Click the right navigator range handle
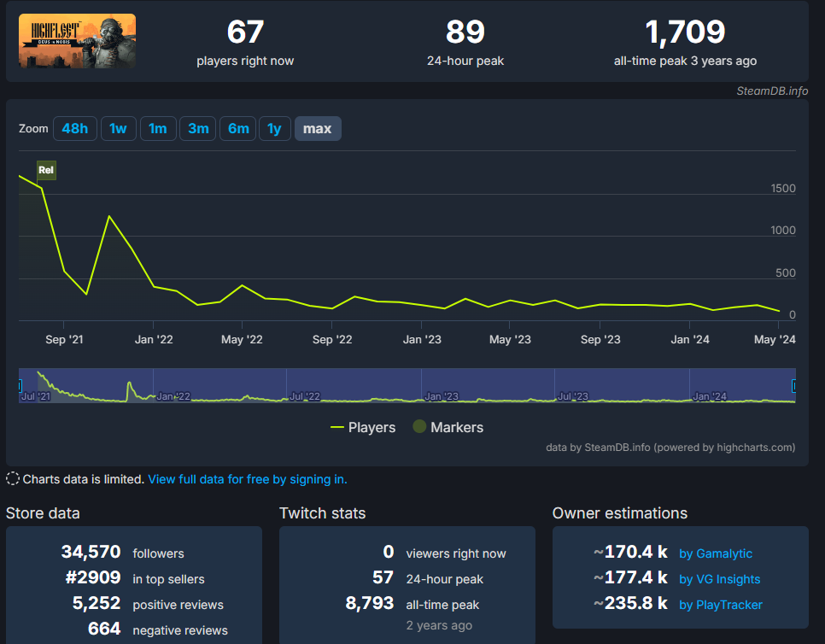This screenshot has width=825, height=644. (795, 386)
